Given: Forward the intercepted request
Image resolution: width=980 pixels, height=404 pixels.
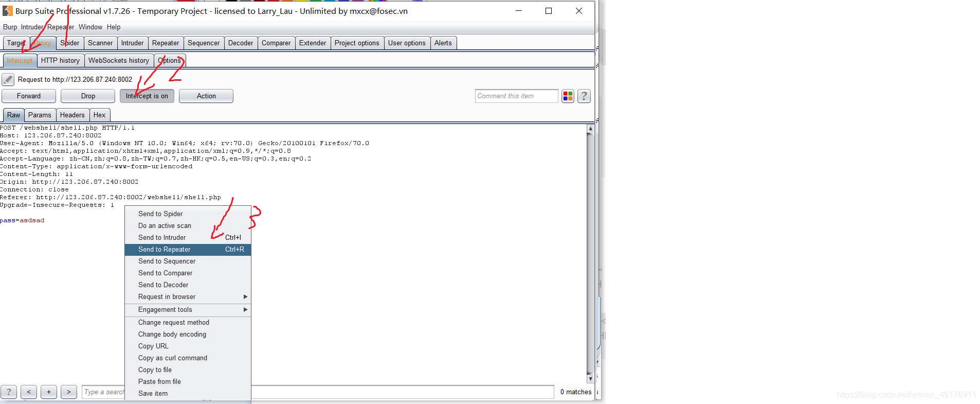Looking at the screenshot, I should (29, 96).
